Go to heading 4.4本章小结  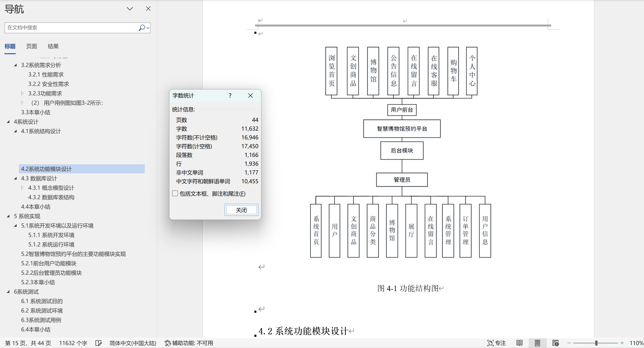36,207
